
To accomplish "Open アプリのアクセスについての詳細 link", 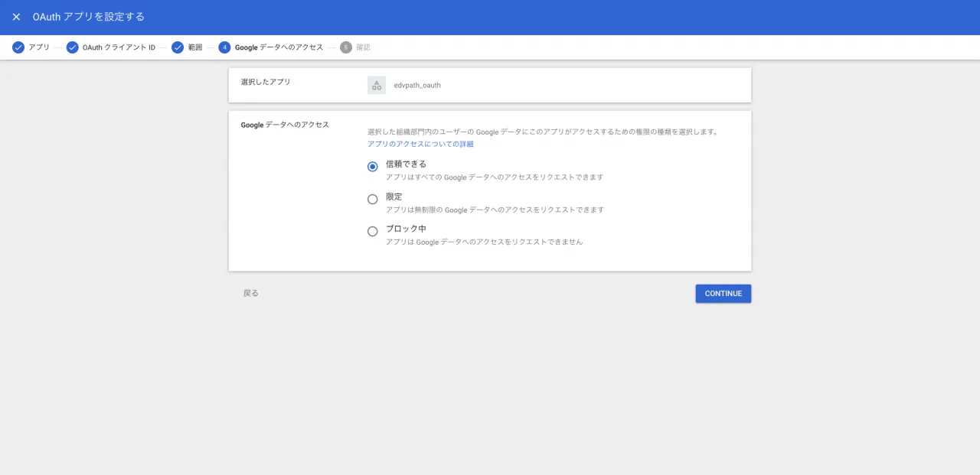I will [420, 144].
